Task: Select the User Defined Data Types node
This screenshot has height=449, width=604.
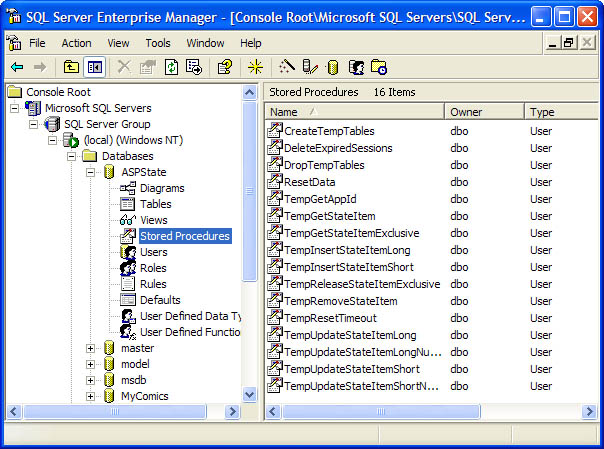Action: pyautogui.click(x=191, y=316)
